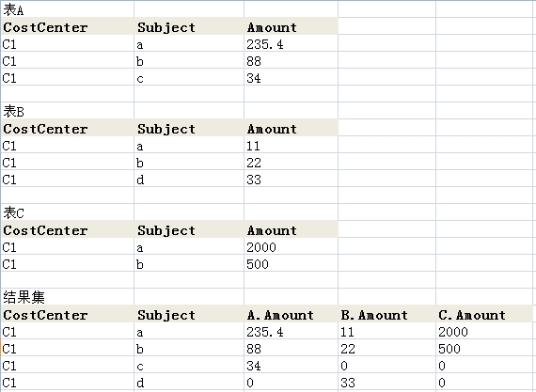Viewport: 536px width, 392px height.
Task: Click the 2000 cell under C.Amount
Action: coord(484,331)
